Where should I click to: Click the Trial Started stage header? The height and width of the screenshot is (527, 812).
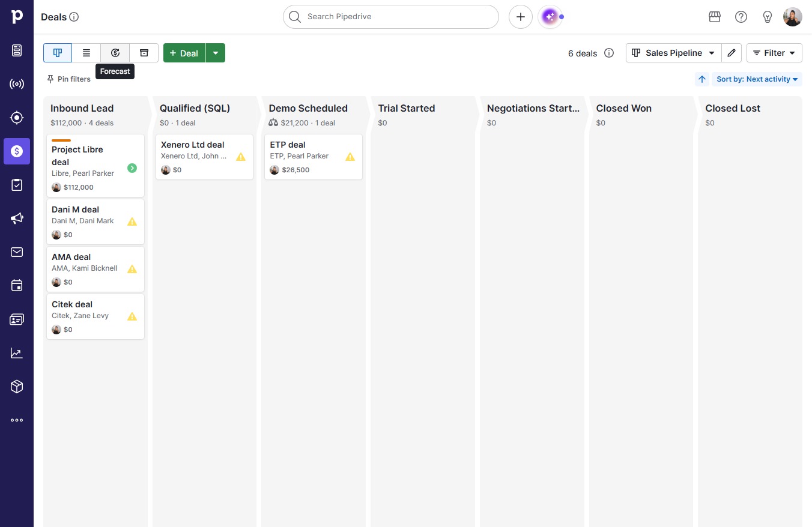click(407, 109)
